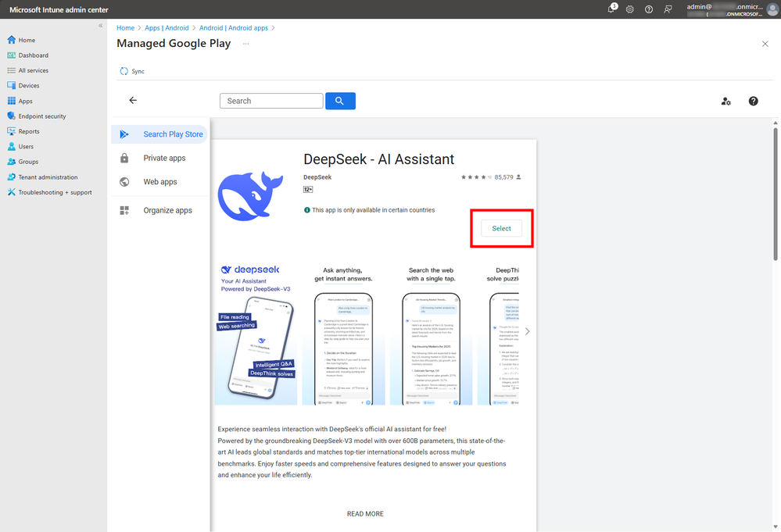781x532 pixels.
Task: Click Select button for DeepSeek app
Action: pos(502,228)
